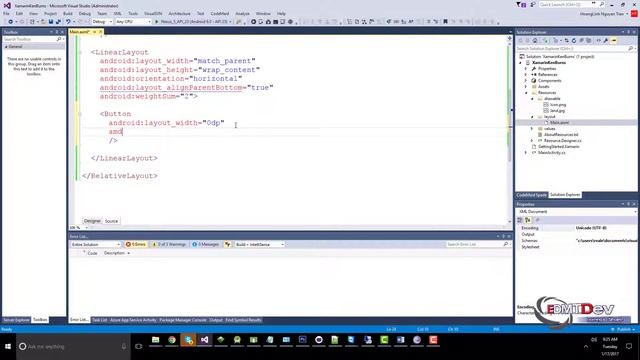640x360 pixels.
Task: Toggle the 0 Messages filter button
Action: click(205, 244)
